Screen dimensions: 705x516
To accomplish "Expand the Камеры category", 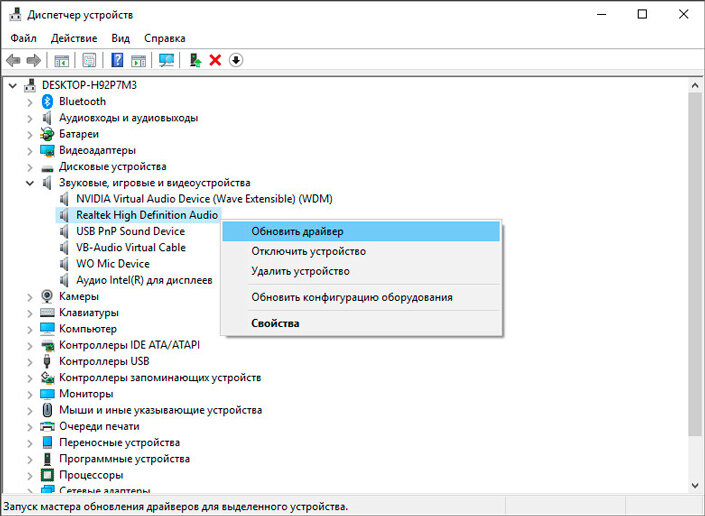I will 30,297.
